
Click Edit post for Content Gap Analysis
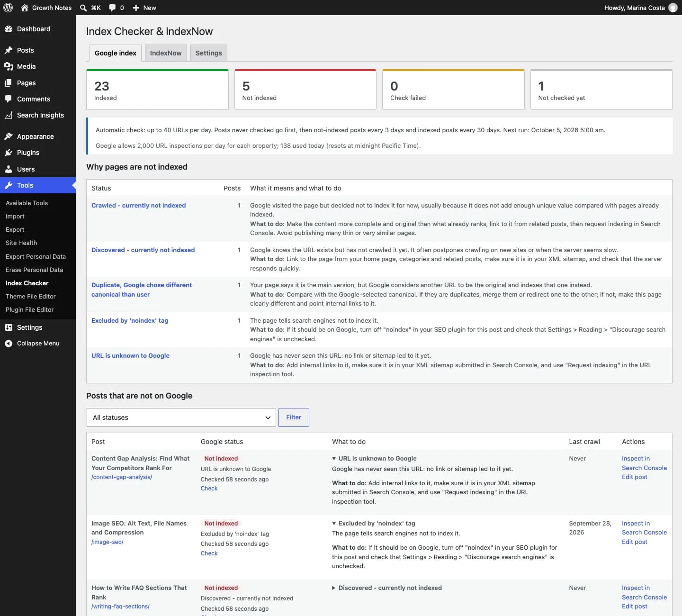click(635, 477)
